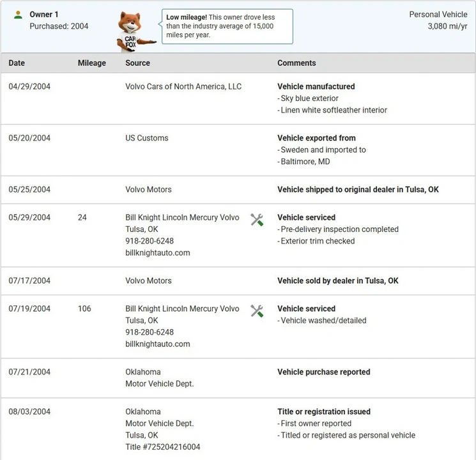Click the Baltimore, MD line

click(x=303, y=162)
